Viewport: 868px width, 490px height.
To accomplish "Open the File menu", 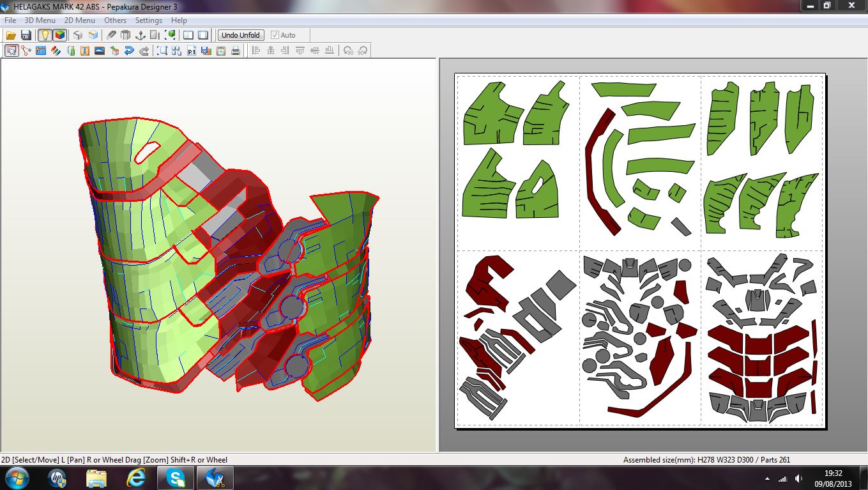I will coord(10,20).
